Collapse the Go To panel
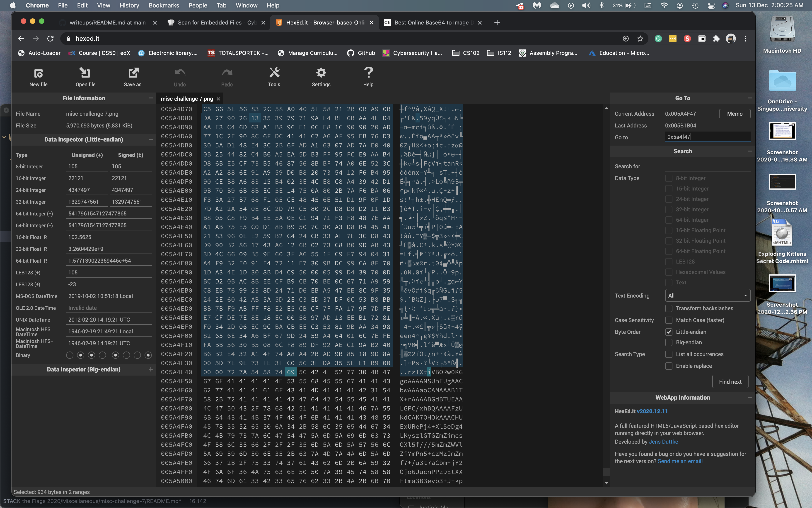Image resolution: width=812 pixels, height=508 pixels. click(750, 98)
